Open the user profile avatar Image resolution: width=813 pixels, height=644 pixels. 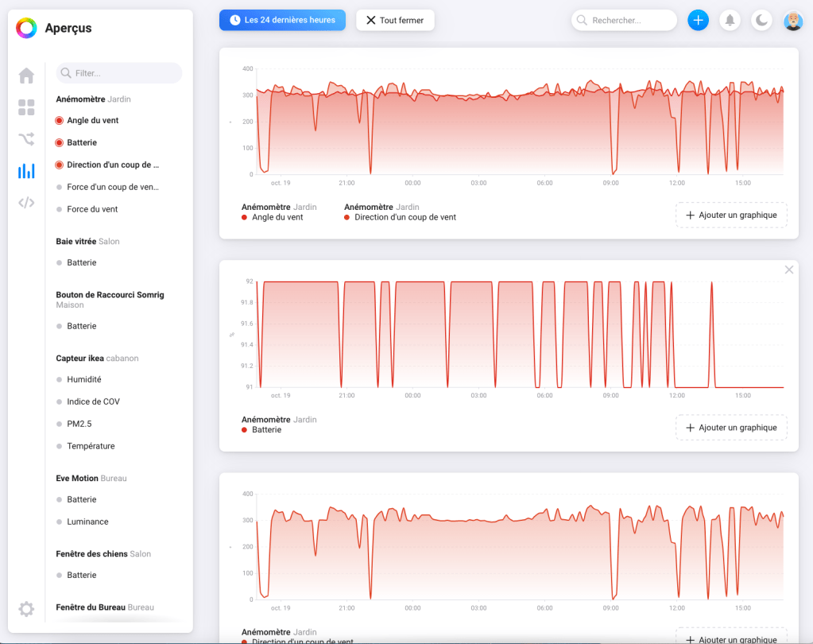pos(793,21)
